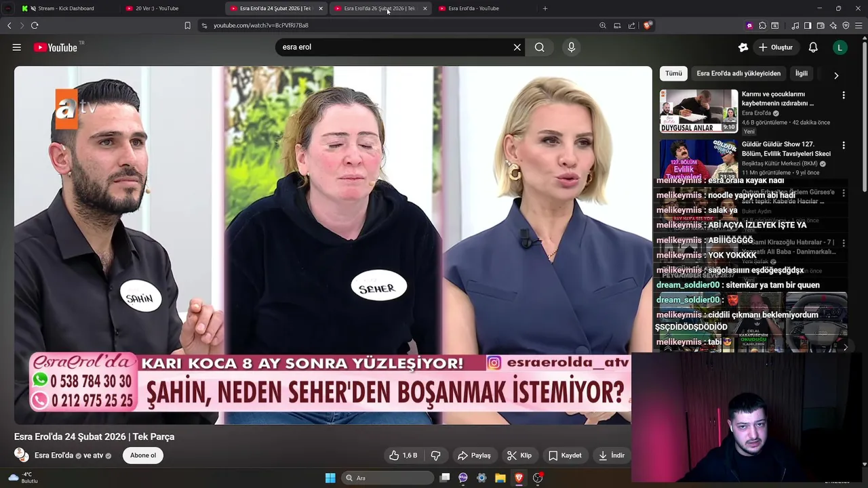Toggle the browser sidebar panel
This screenshot has height=488, width=868.
click(x=808, y=26)
